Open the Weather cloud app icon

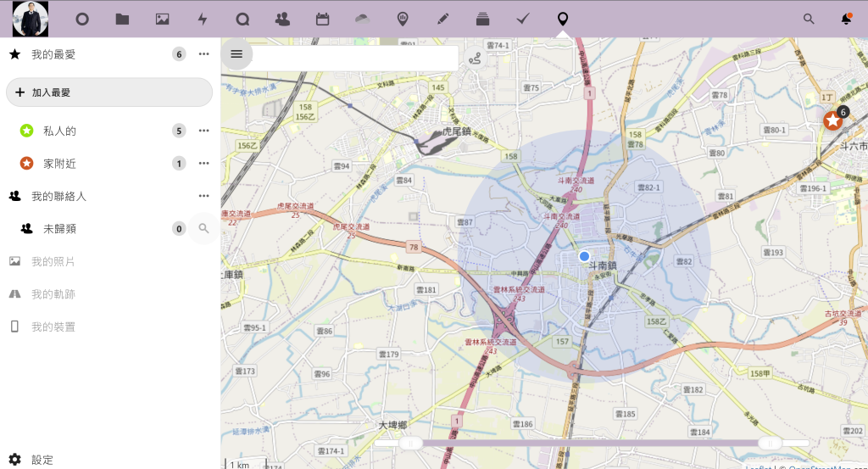coord(362,20)
